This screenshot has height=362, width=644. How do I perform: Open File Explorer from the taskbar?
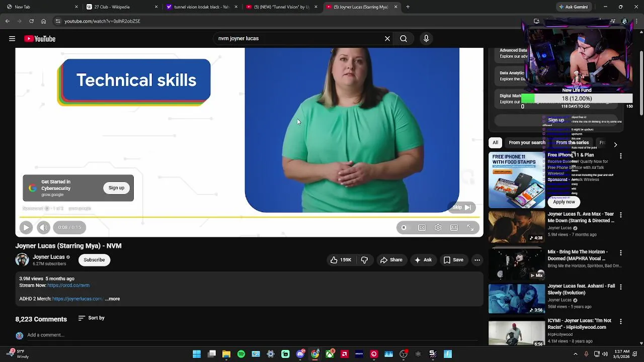click(x=226, y=354)
